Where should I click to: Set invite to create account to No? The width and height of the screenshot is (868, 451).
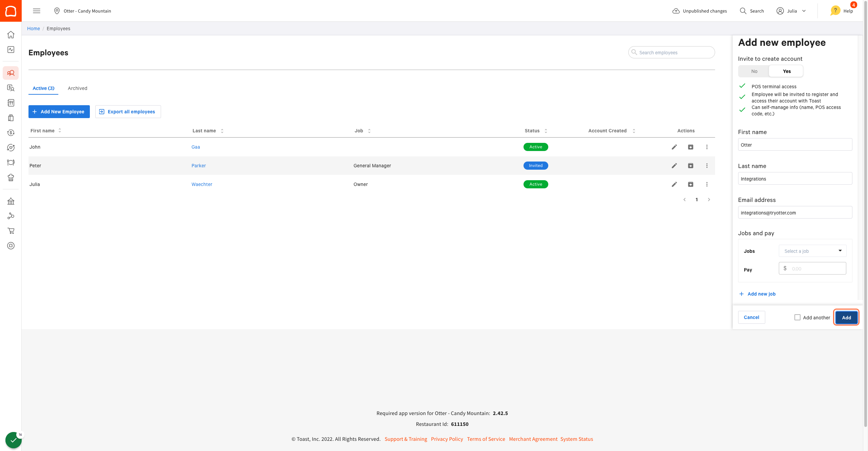(754, 71)
